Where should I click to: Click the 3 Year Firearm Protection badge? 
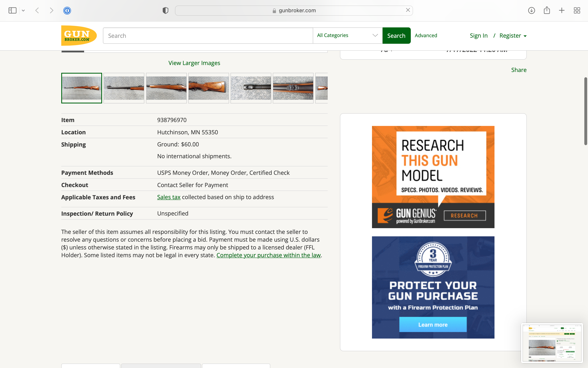(433, 259)
